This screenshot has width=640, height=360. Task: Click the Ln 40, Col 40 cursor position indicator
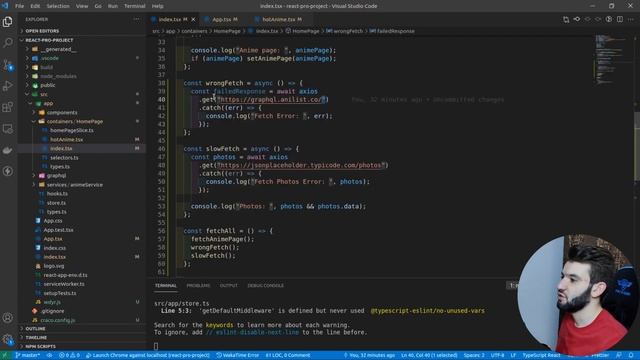pos(429,355)
